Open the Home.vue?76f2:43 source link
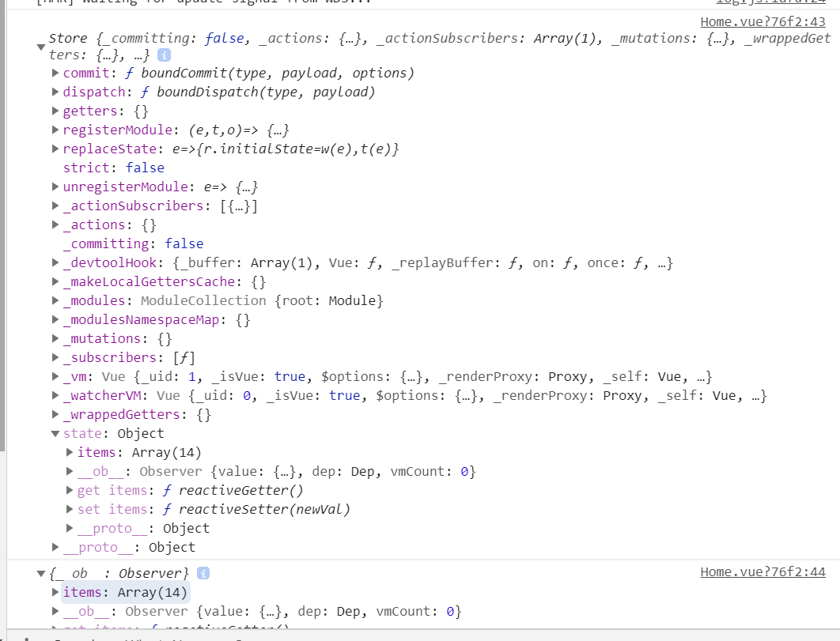The width and height of the screenshot is (840, 641). (762, 22)
